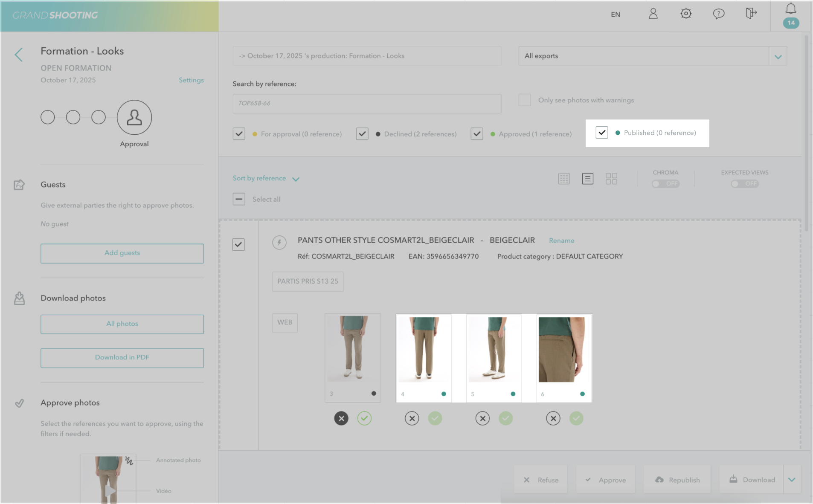Approve photo 5 with the check icon
The image size is (813, 504).
[x=506, y=418]
